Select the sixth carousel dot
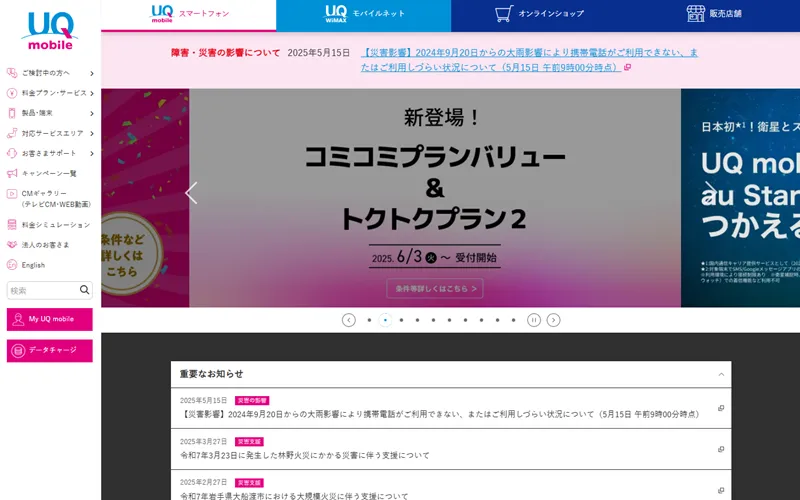 [449, 320]
